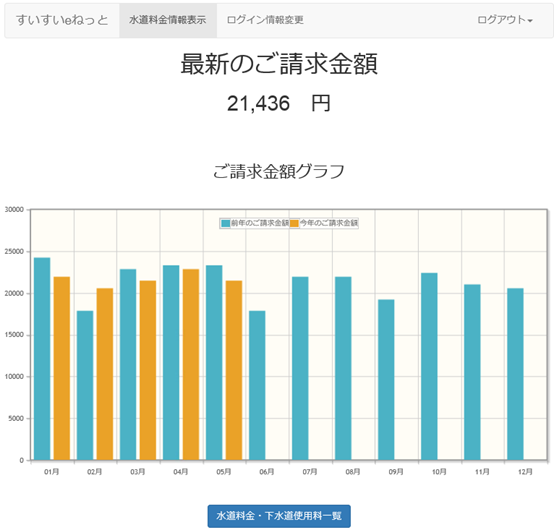Click the 01月 axis label
This screenshot has width=554, height=530.
click(x=52, y=472)
